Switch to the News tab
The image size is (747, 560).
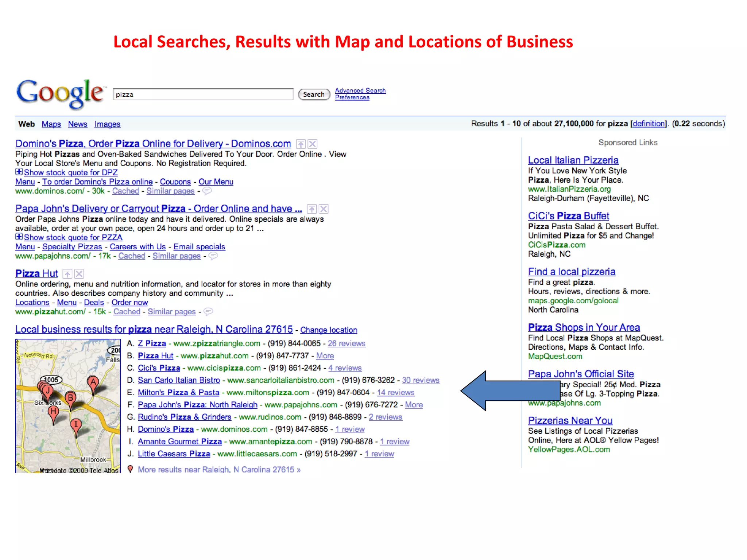pos(78,124)
